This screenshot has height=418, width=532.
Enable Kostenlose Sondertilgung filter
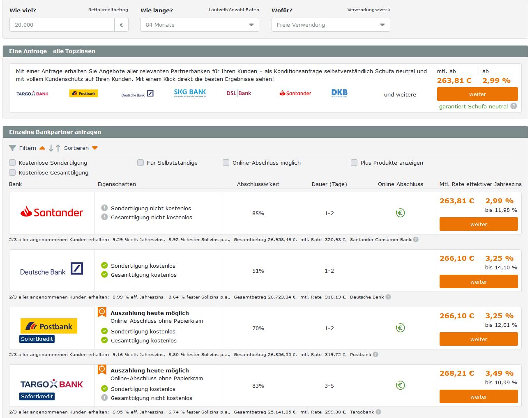pos(12,163)
